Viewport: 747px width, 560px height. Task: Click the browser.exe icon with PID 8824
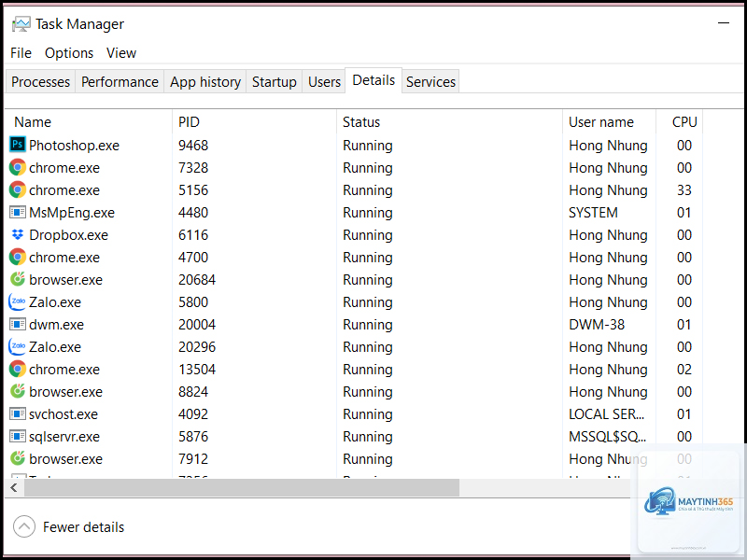click(x=18, y=390)
